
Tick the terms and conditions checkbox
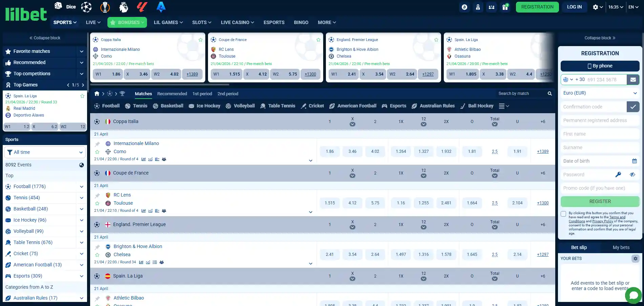563,214
